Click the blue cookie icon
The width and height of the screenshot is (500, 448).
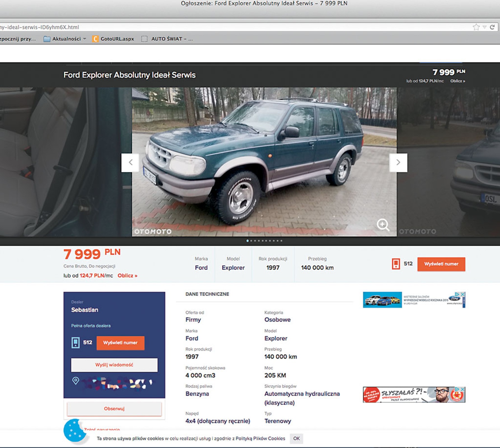point(74,431)
